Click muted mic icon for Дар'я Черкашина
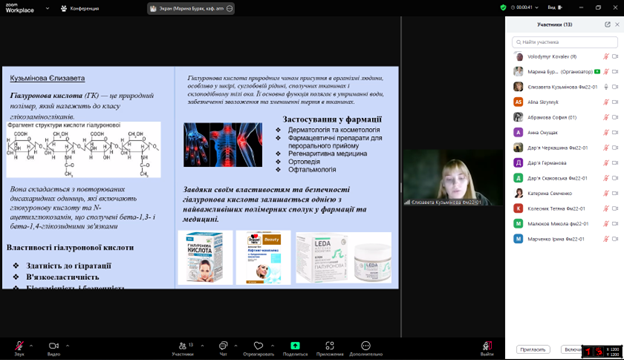The width and height of the screenshot is (624, 360). pos(606,148)
